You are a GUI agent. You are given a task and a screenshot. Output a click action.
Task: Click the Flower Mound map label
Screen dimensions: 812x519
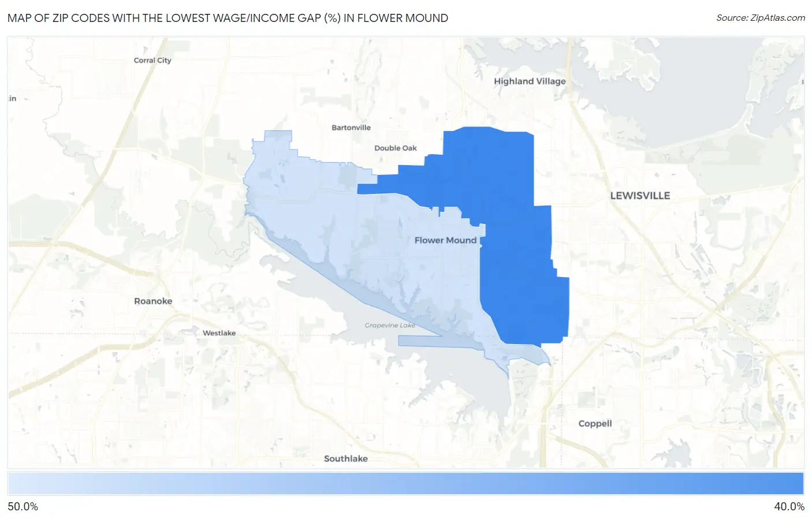pos(445,240)
